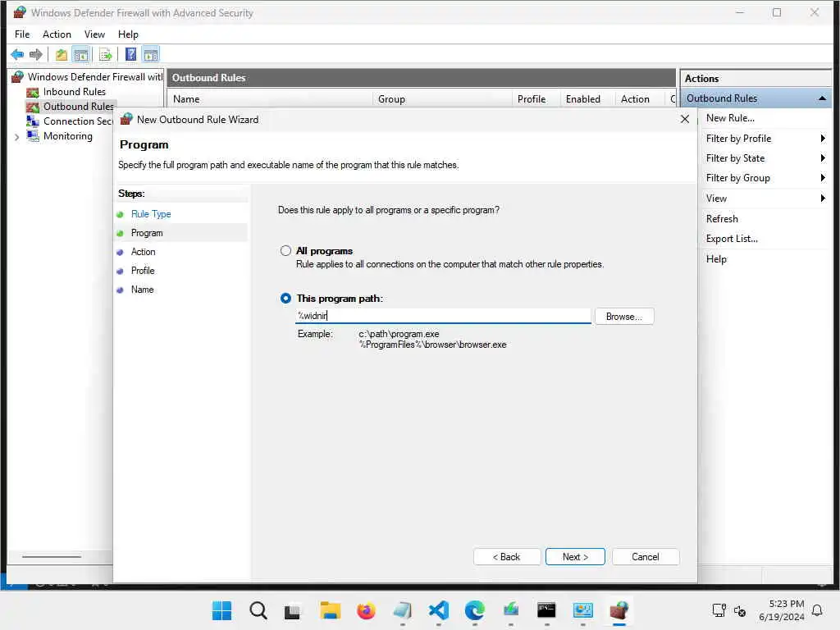Click New Rule... in Actions pane
This screenshot has width=840, height=630.
729,118
